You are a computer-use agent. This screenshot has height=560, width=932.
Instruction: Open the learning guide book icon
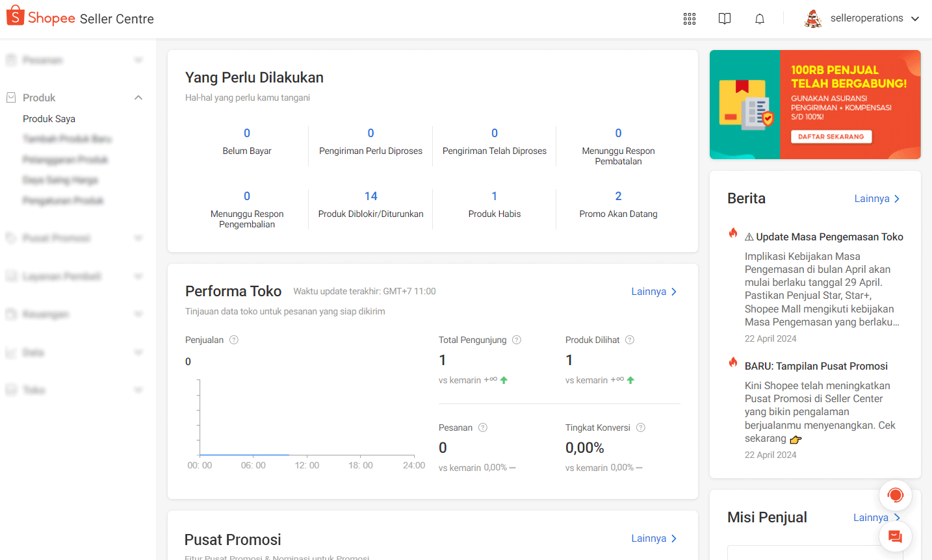pos(724,18)
